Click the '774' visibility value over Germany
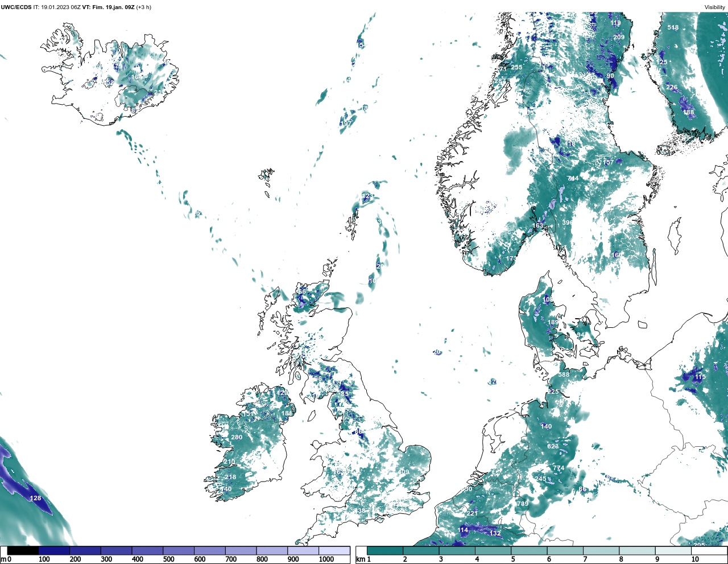 click(x=559, y=468)
